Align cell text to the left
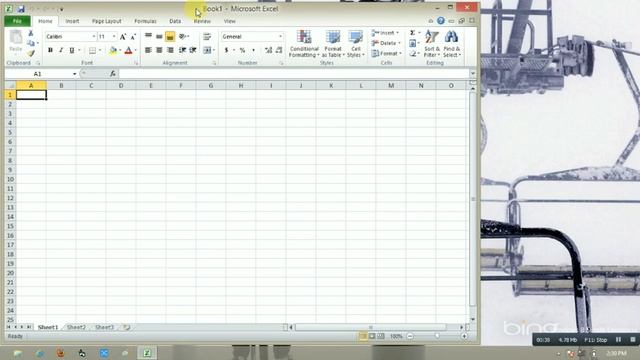This screenshot has width=640, height=360. 149,50
